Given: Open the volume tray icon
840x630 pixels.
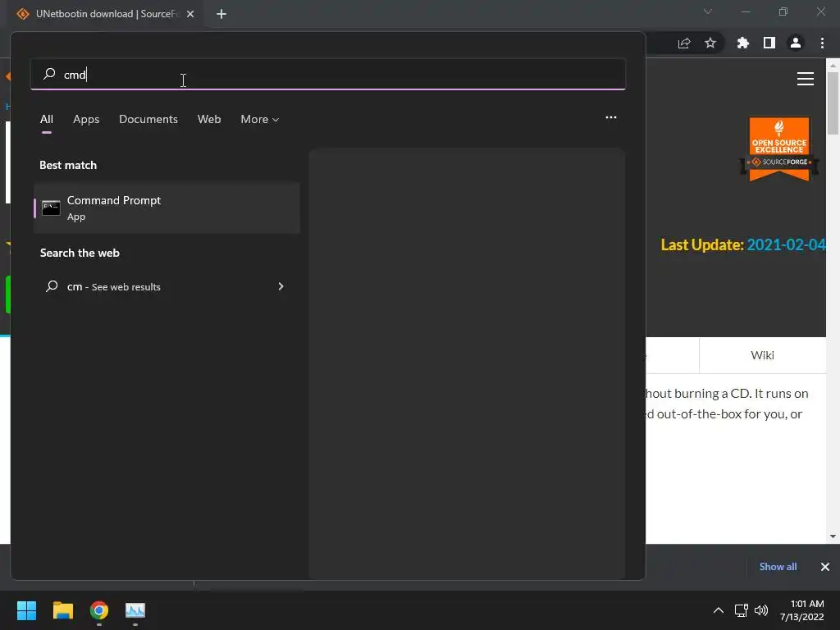Looking at the screenshot, I should coord(761,610).
